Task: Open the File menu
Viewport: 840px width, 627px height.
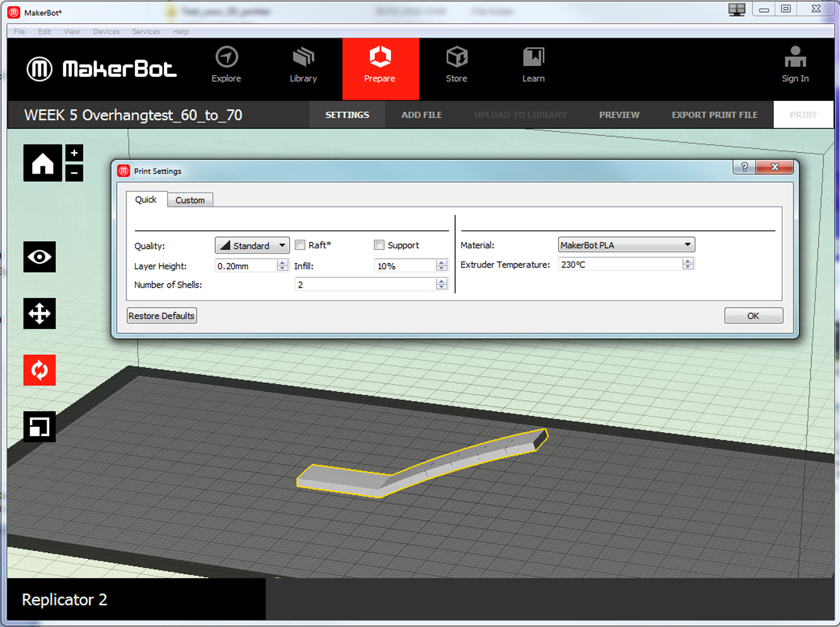Action: pos(19,31)
